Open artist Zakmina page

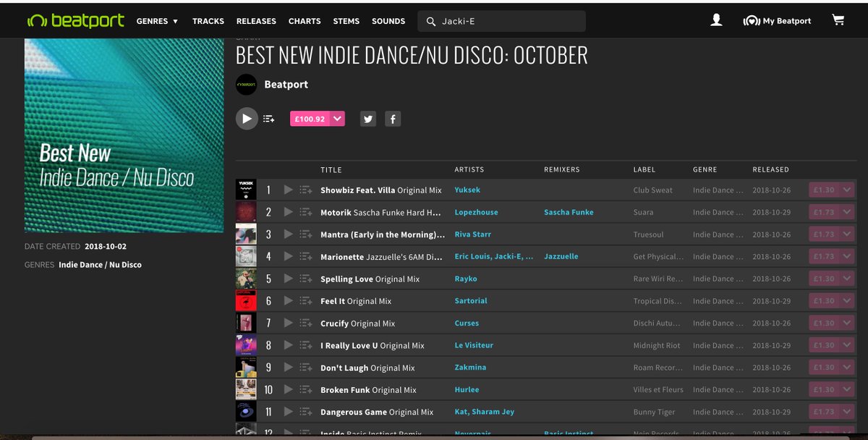[470, 368]
